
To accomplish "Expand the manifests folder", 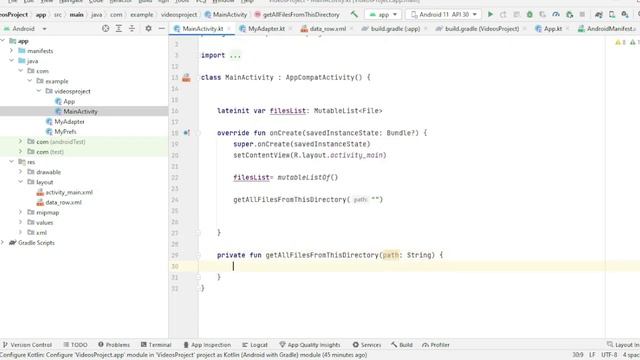I will 11,51.
